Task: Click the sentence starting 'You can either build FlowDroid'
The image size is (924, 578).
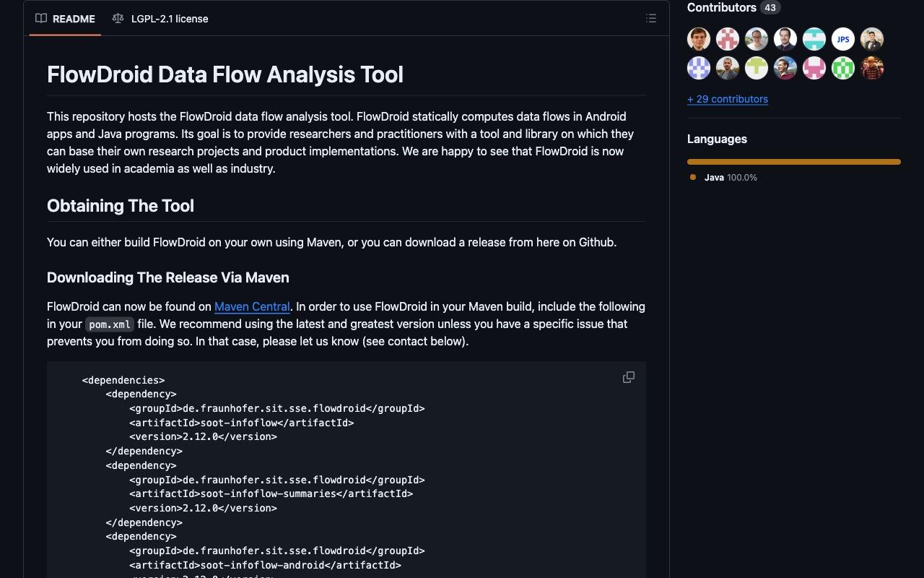Action: coord(332,242)
